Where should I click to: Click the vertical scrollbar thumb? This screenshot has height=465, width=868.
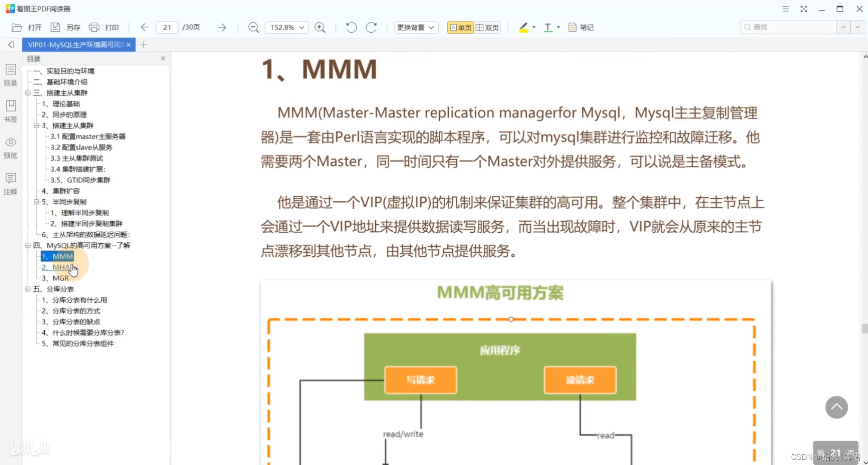coord(865,329)
